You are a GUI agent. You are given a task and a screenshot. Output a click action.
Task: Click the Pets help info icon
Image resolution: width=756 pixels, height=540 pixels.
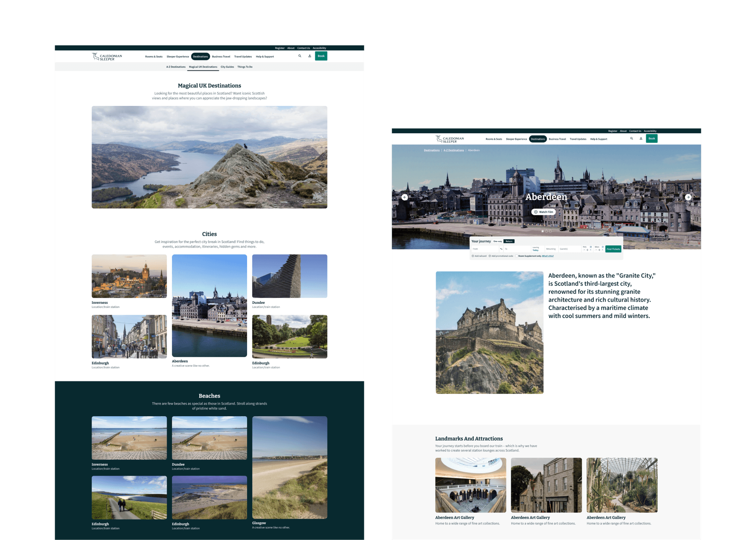[591, 247]
